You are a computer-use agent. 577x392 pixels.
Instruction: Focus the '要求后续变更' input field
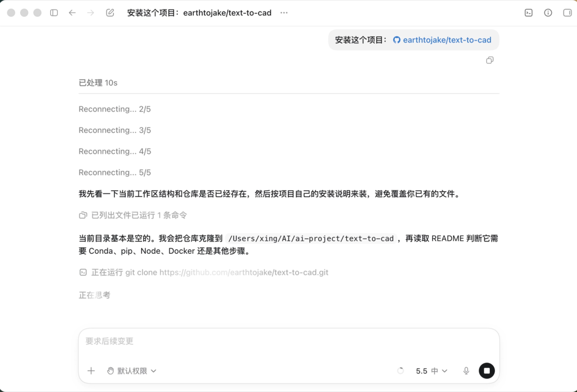coord(289,341)
